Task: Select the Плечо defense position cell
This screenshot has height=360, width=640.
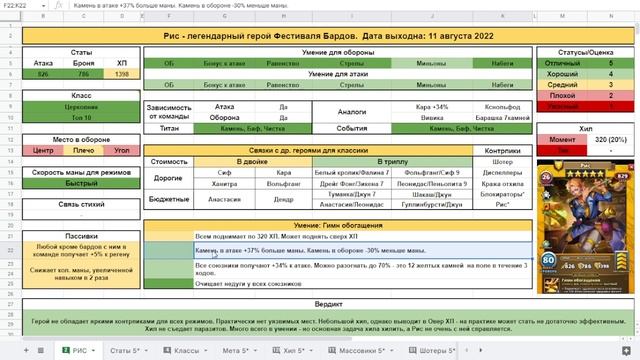Action: tap(83, 150)
